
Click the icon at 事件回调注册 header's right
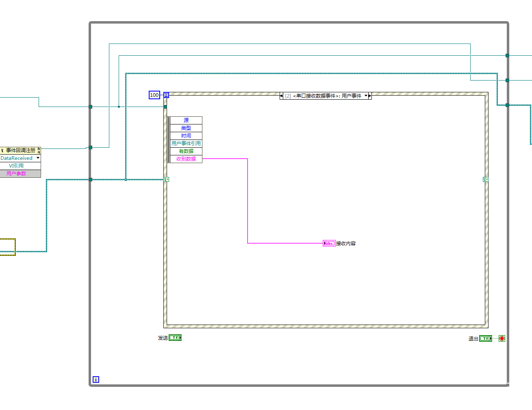click(39, 150)
